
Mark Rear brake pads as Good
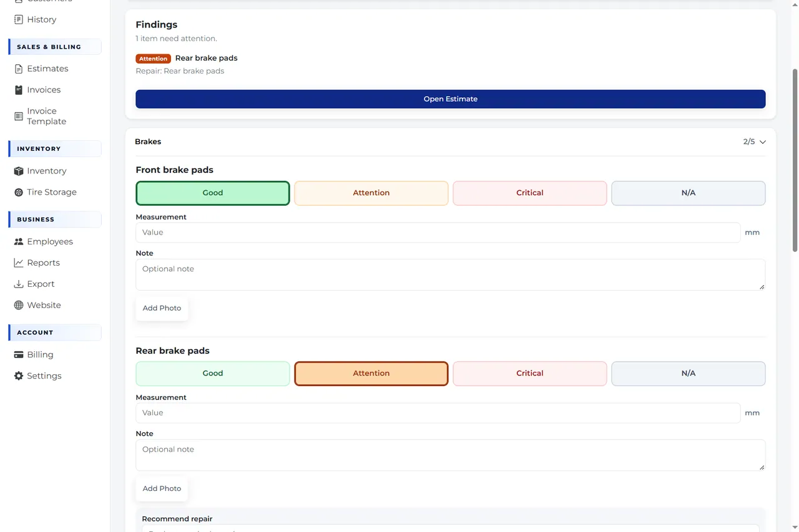point(213,373)
